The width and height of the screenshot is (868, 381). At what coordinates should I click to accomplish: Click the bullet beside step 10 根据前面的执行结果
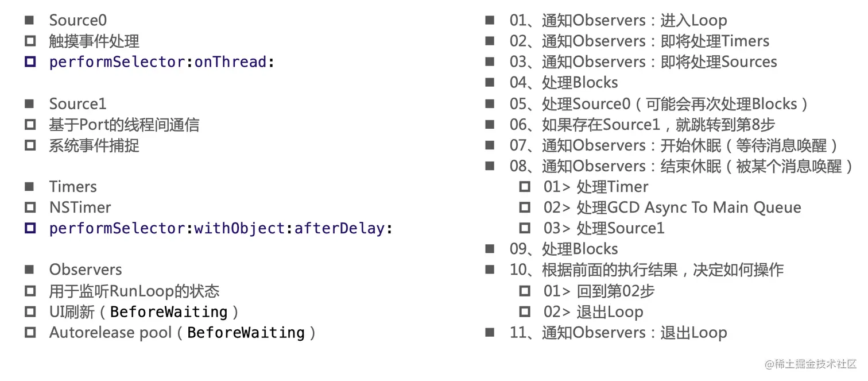490,270
